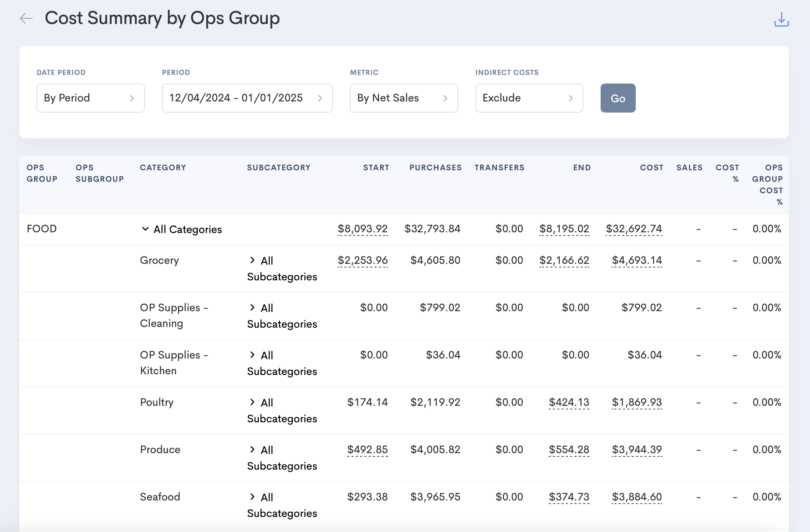Collapse the All Categories row

[x=145, y=229]
